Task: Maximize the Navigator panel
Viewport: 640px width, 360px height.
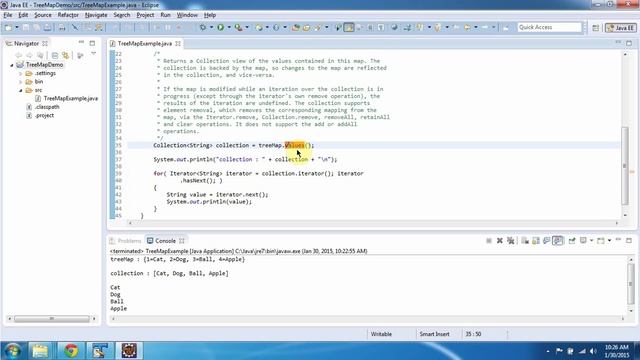Action: (92, 43)
